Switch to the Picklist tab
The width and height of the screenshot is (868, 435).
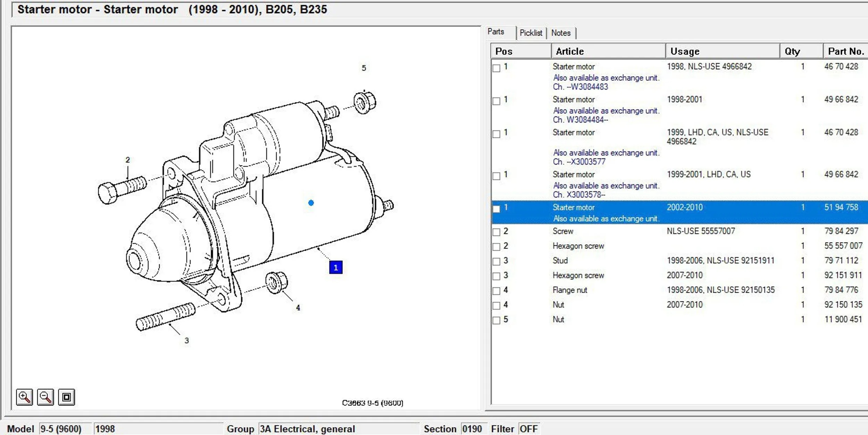531,33
